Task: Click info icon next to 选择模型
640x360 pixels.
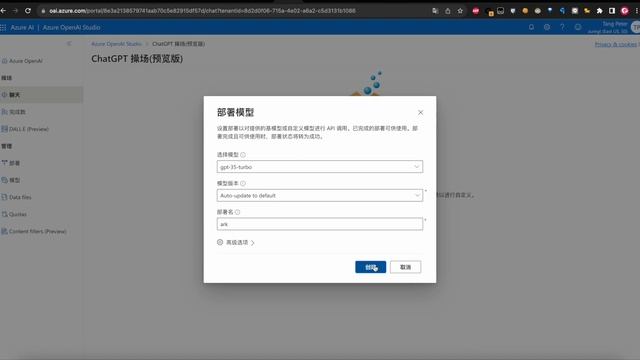Action: click(x=243, y=155)
